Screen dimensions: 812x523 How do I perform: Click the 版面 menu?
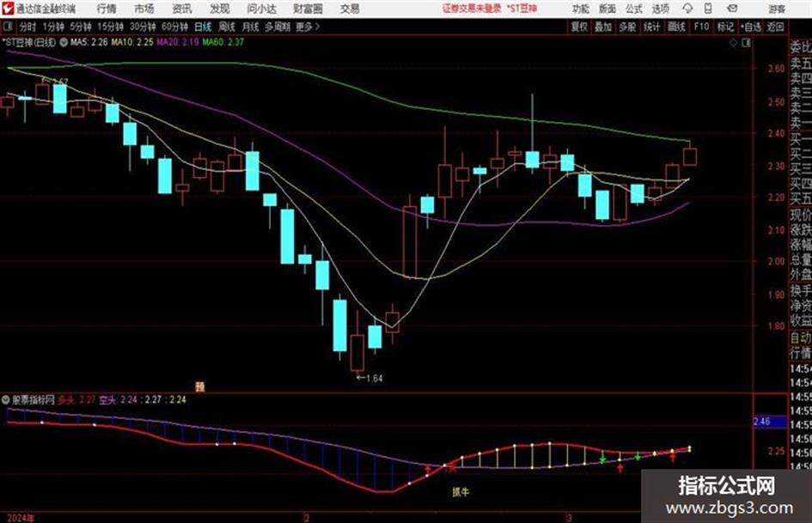pyautogui.click(x=607, y=9)
